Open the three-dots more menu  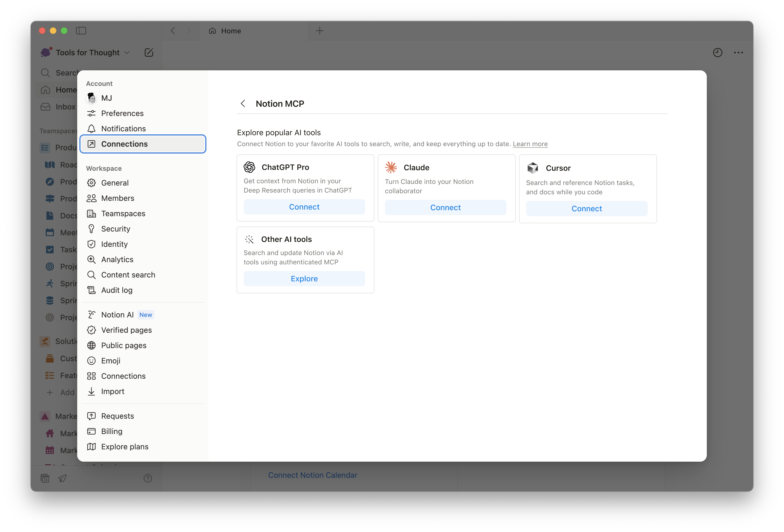point(738,52)
